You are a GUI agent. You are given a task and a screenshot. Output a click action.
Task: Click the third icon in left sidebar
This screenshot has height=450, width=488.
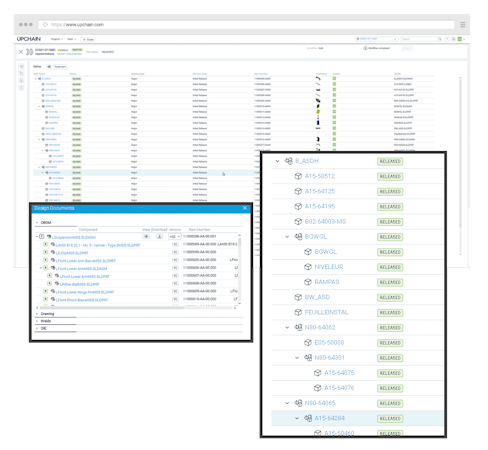(x=21, y=81)
